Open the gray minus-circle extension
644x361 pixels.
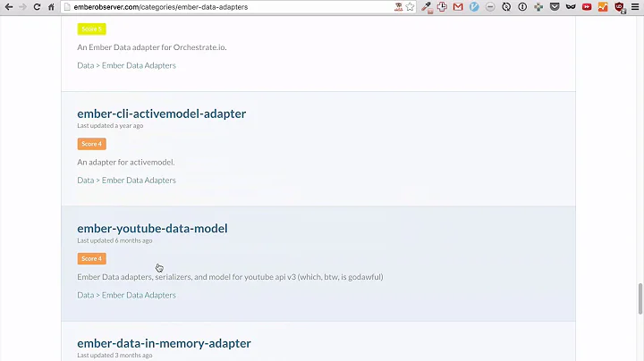pyautogui.click(x=490, y=6)
